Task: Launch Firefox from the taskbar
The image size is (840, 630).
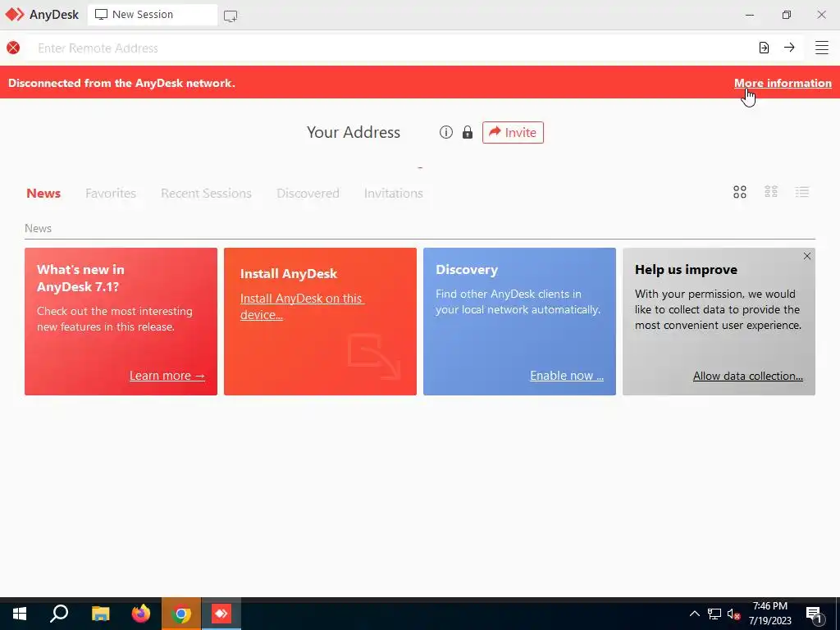Action: pos(141,614)
